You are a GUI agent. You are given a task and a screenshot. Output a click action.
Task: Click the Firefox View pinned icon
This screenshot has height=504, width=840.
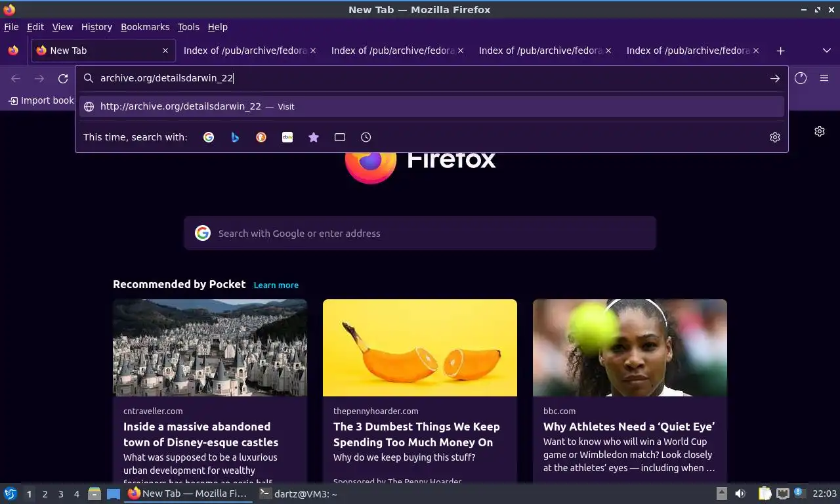click(x=13, y=51)
